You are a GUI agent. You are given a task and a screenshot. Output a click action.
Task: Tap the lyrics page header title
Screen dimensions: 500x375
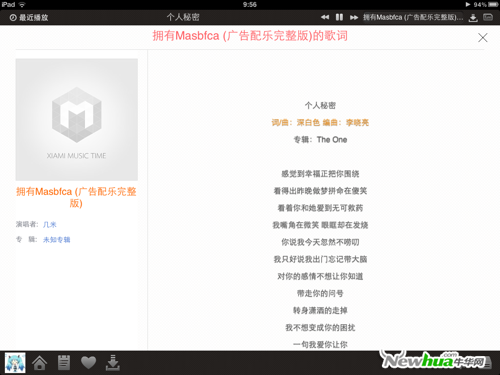[250, 36]
